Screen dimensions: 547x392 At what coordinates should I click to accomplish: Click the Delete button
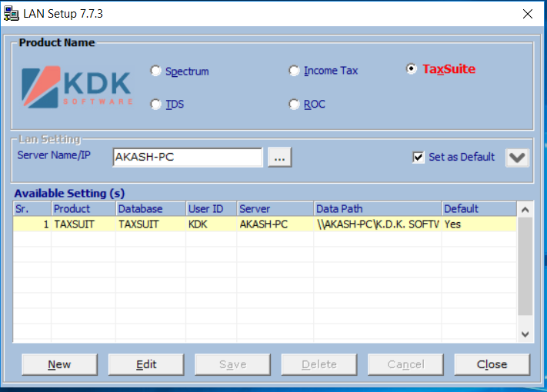(319, 364)
